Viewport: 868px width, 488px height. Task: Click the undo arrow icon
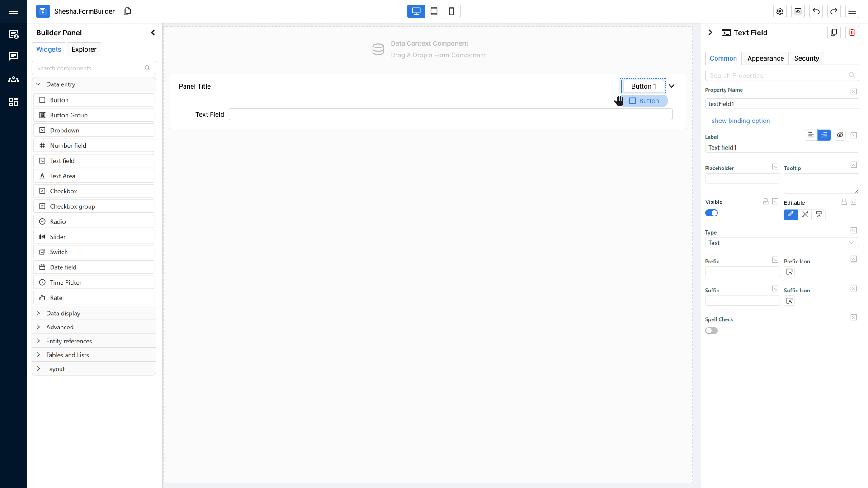(816, 11)
